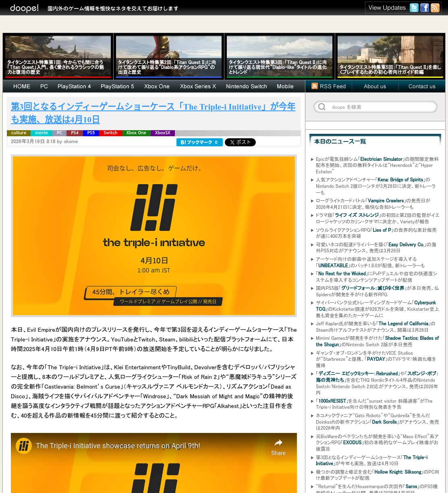Open the Easy Delivery Co. news item

point(377,248)
